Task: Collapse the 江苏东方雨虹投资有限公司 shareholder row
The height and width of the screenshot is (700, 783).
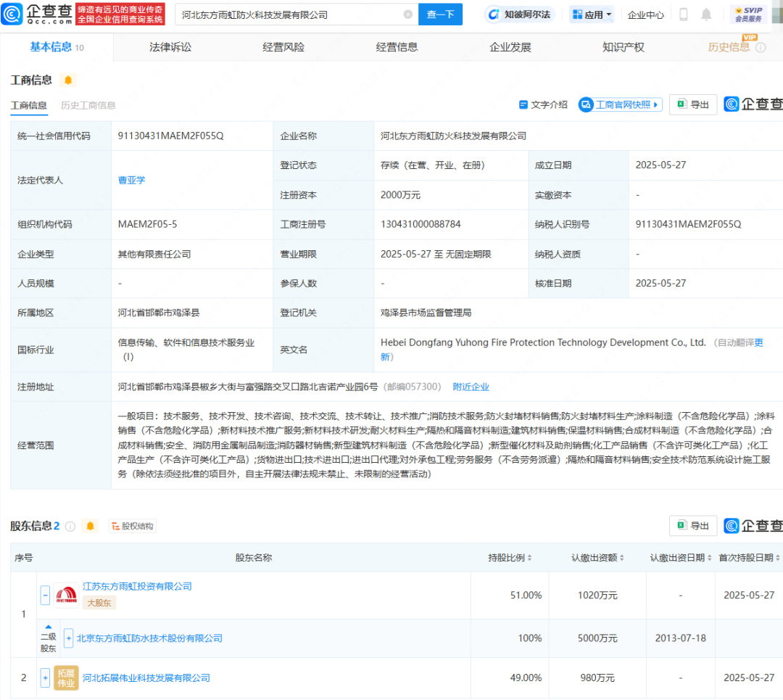Action: [45, 595]
